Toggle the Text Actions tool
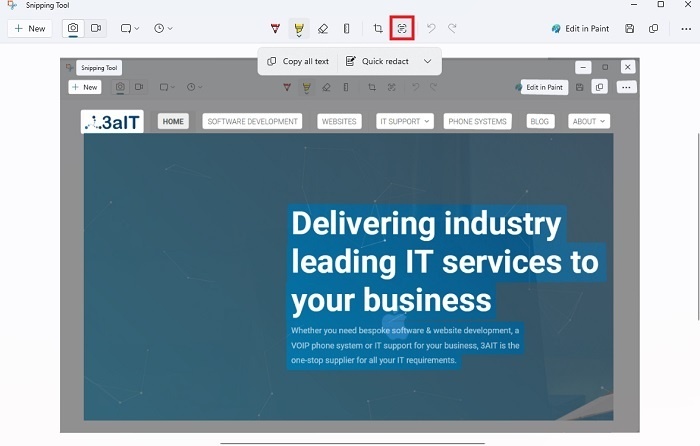Viewport: 700px width, 446px height. point(402,28)
